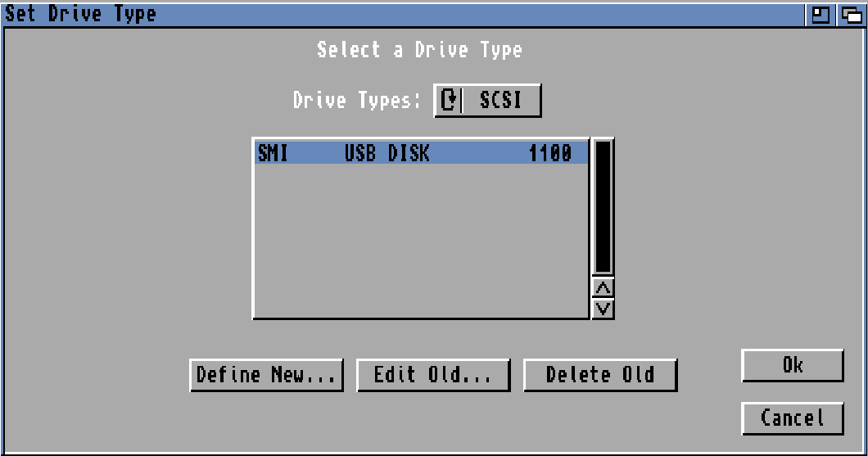This screenshot has width=868, height=456.
Task: Select the SMI USB DISK list entry
Action: coord(420,153)
